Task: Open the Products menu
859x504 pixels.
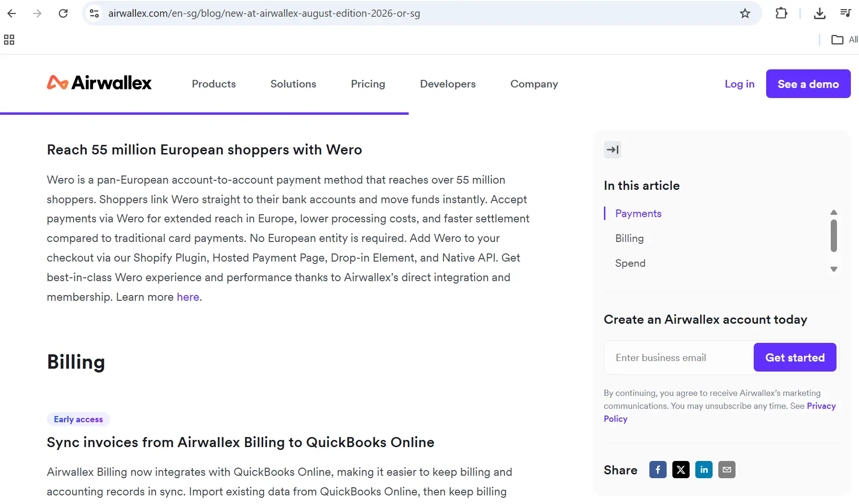Action: pyautogui.click(x=214, y=84)
